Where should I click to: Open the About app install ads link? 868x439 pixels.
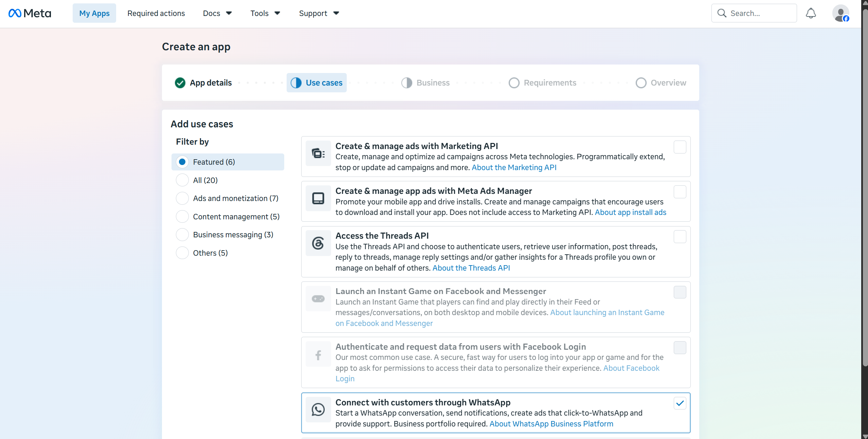pos(631,212)
